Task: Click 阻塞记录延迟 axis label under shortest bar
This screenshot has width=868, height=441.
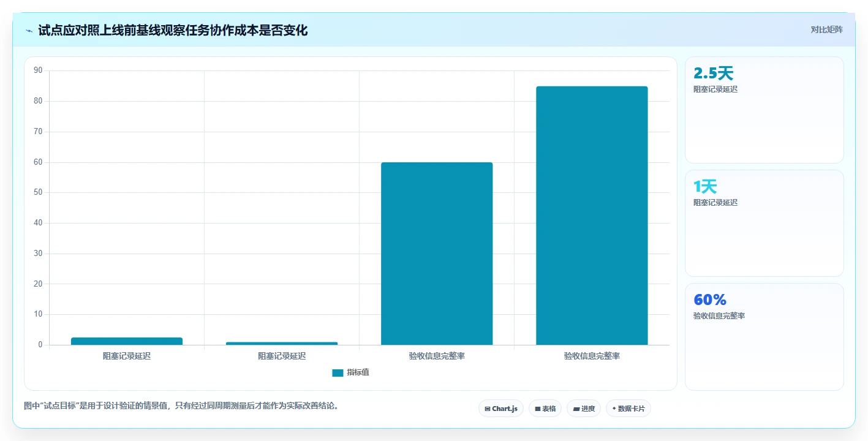Action: (282, 356)
